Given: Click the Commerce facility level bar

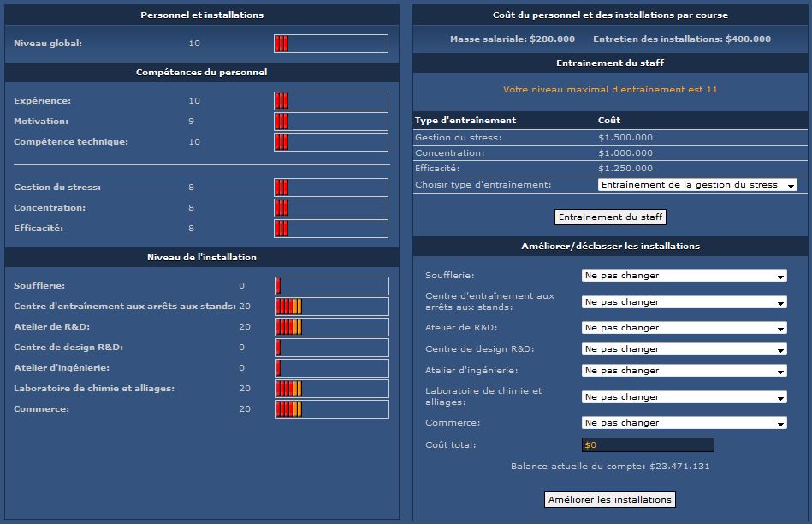Looking at the screenshot, I should coord(332,409).
